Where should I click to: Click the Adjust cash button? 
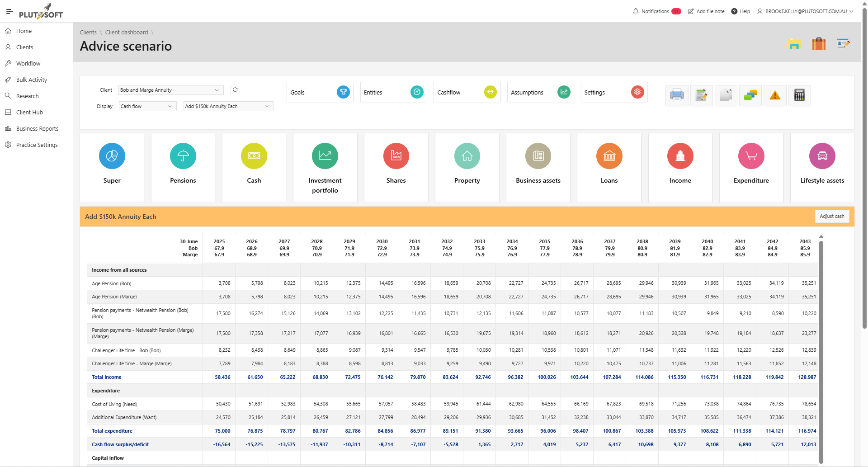tap(831, 217)
